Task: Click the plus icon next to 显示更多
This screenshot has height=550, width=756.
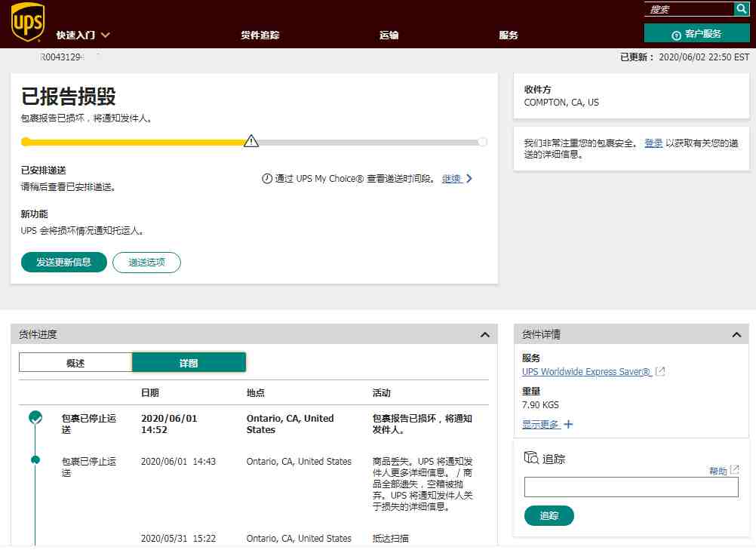Action: coord(568,424)
